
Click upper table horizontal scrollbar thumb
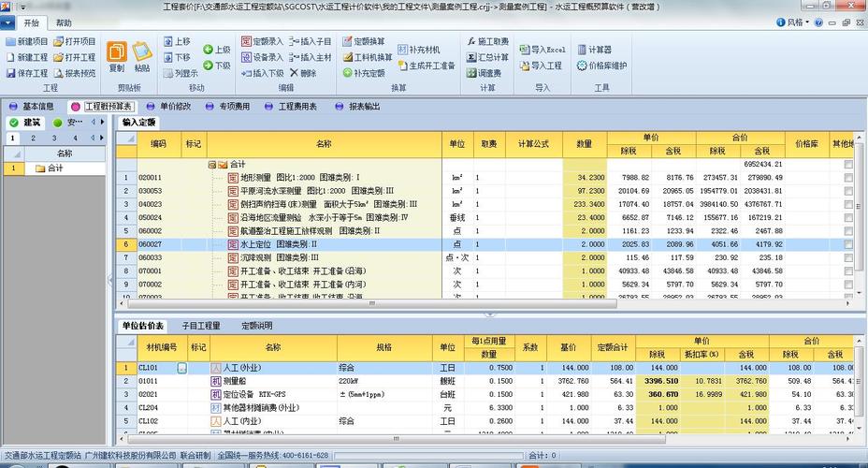(372, 303)
